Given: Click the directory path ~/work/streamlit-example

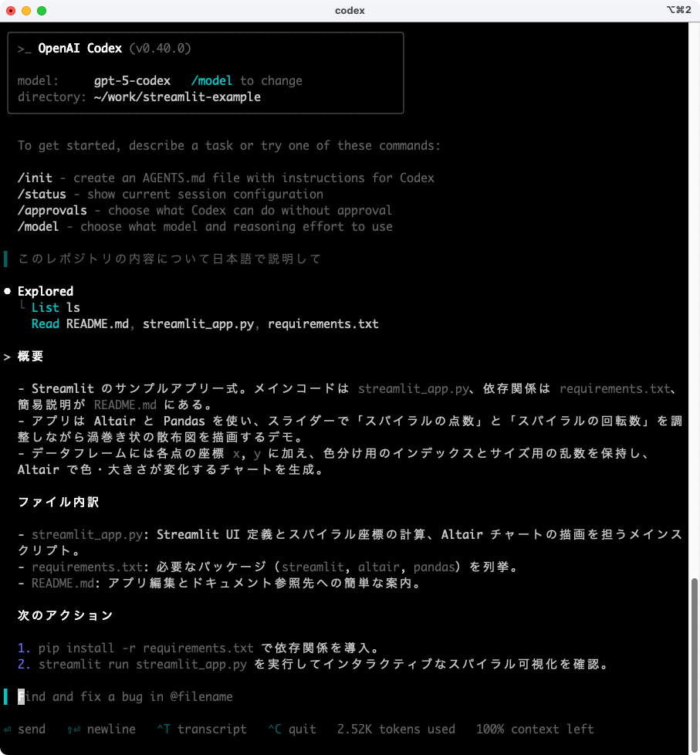Looking at the screenshot, I should click(178, 96).
